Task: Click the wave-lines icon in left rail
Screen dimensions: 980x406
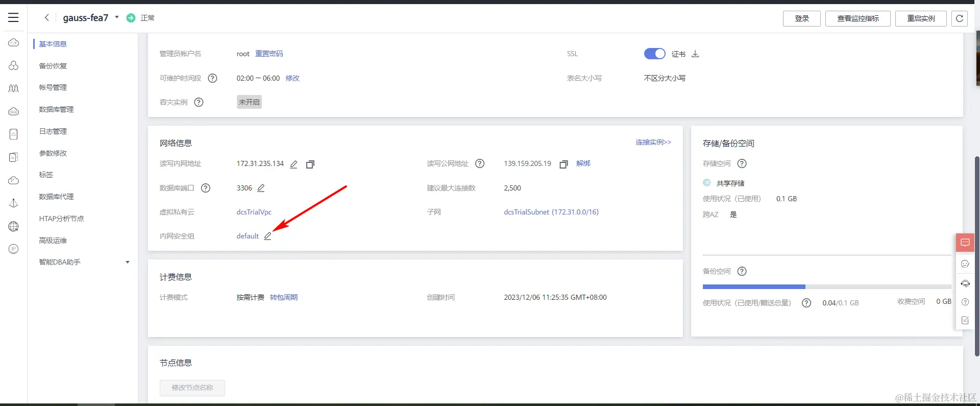Action: (14, 88)
